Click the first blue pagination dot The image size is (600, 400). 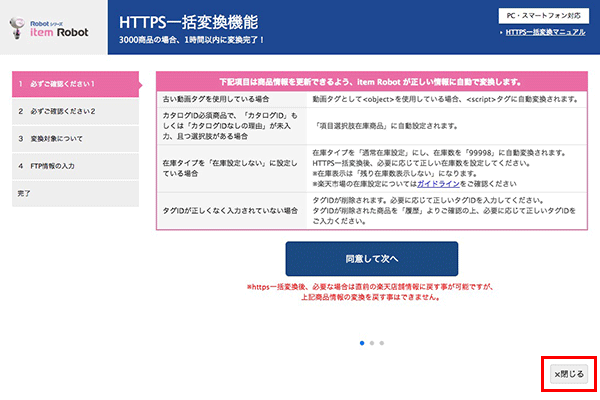361,342
